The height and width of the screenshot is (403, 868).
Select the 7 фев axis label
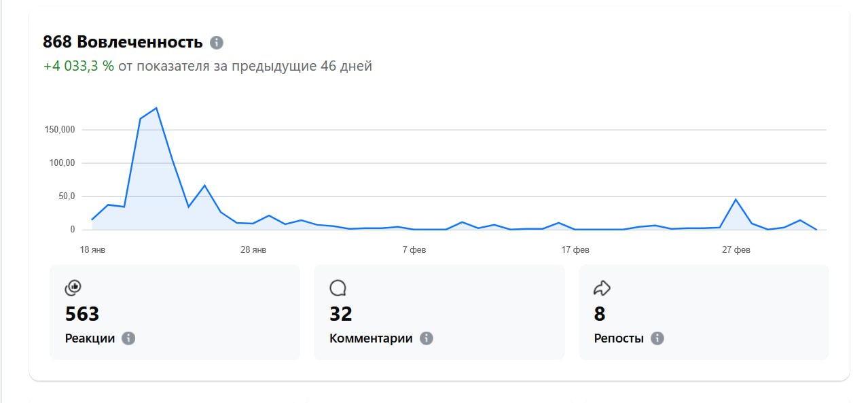pos(415,249)
